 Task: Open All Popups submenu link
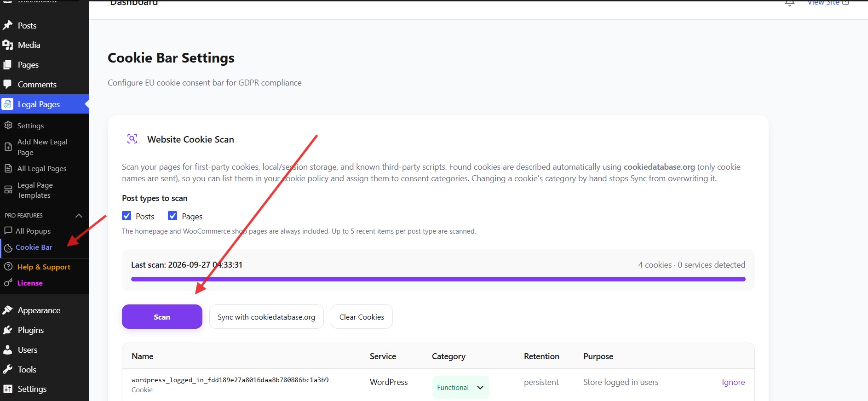coord(33,231)
